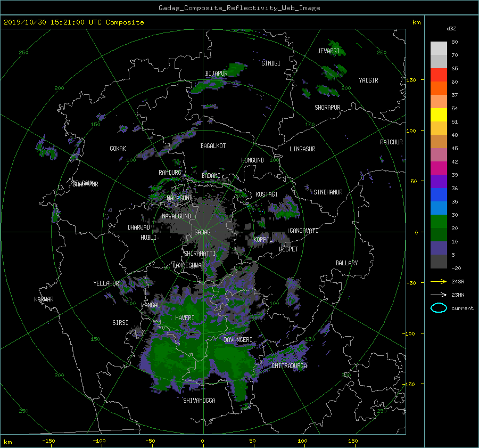Click the SIRSI city label

(x=120, y=323)
